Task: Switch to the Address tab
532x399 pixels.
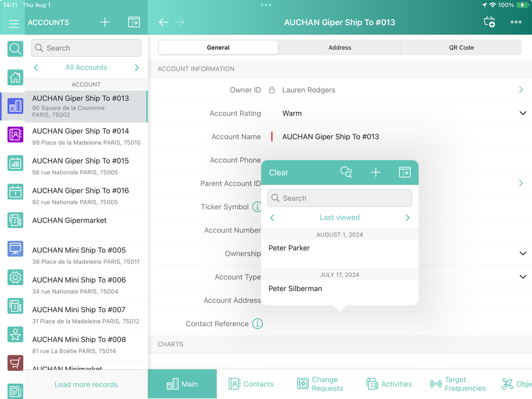Action: [339, 48]
